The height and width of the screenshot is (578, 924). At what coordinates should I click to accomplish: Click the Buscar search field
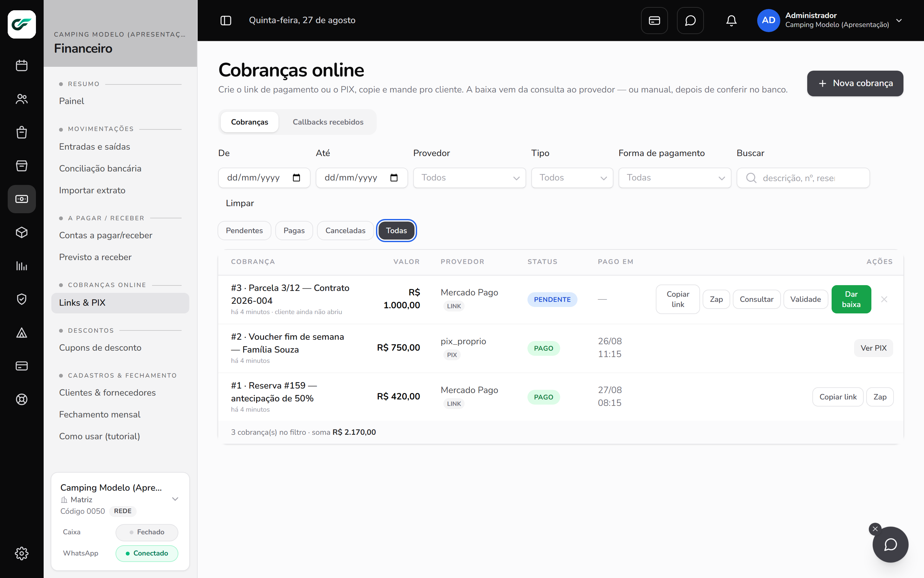pos(803,178)
